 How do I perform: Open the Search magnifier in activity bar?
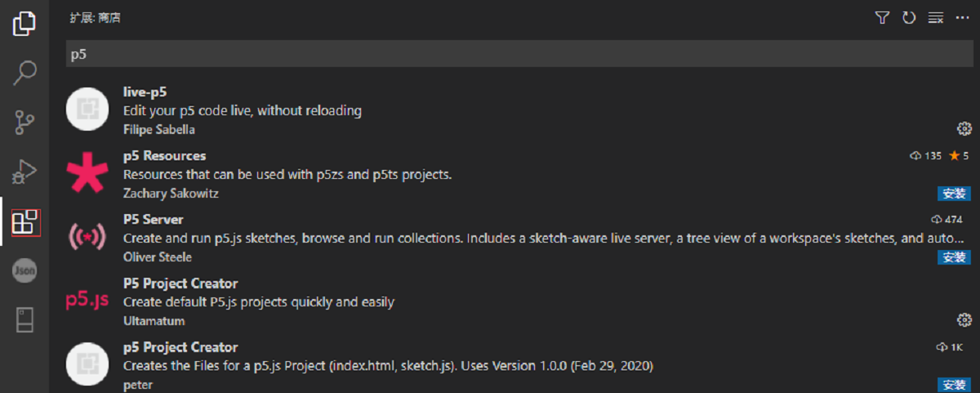coord(24,73)
